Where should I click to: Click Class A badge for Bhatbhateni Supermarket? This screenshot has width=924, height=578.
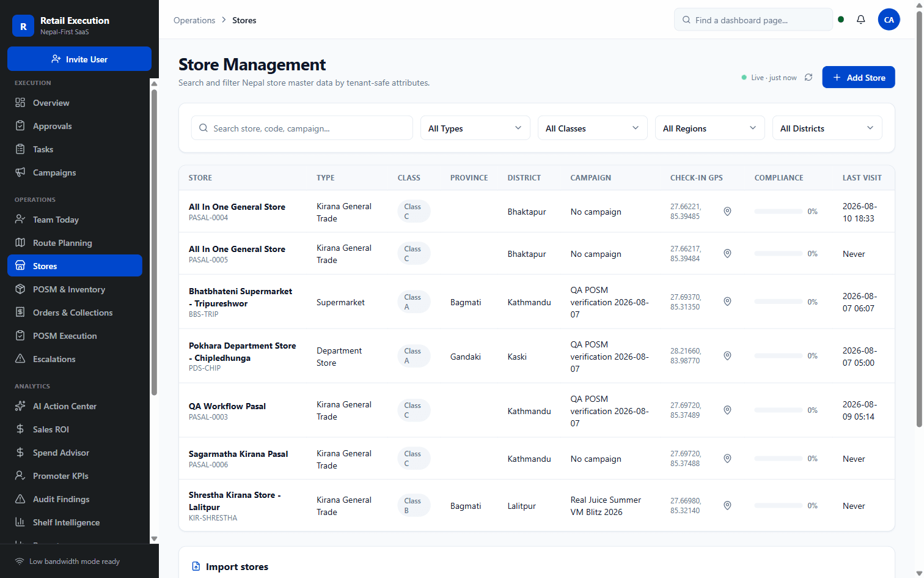[x=414, y=302]
